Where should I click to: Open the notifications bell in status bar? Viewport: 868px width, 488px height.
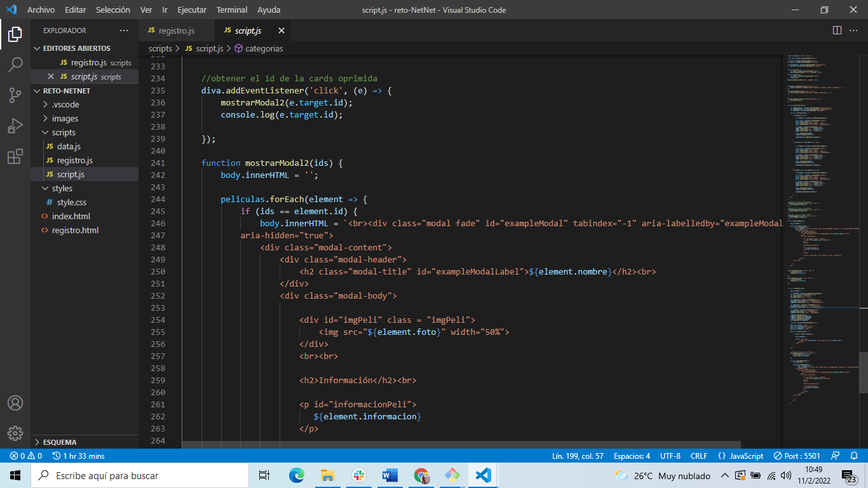tap(854, 456)
